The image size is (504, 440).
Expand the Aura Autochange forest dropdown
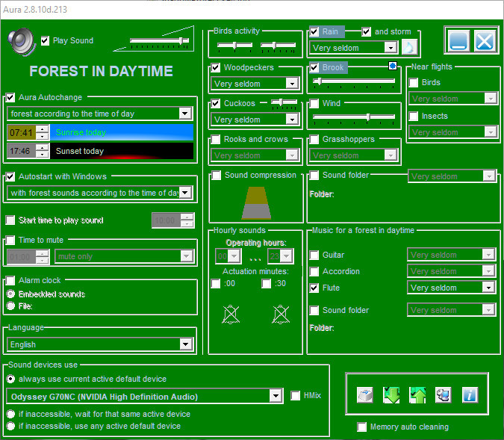coord(185,114)
